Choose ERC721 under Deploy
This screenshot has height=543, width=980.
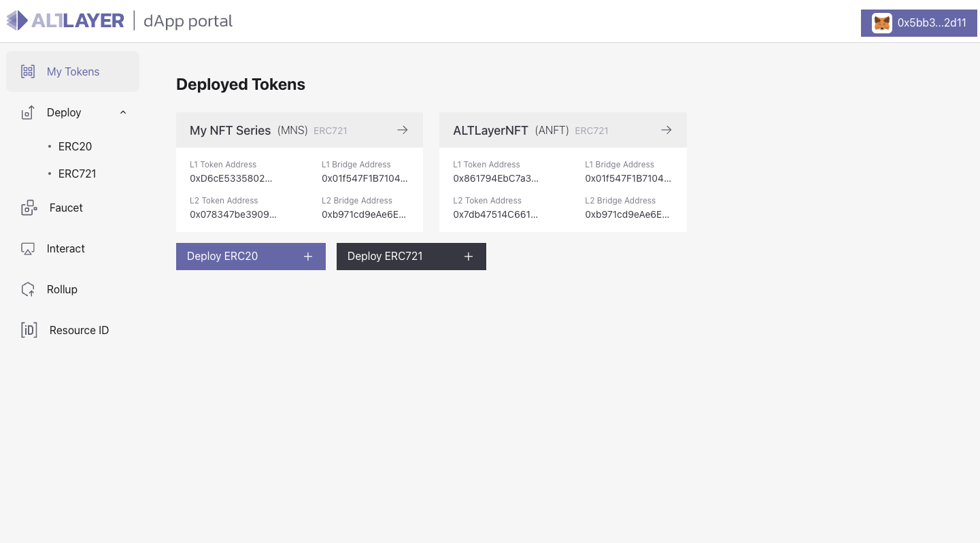[x=78, y=174]
